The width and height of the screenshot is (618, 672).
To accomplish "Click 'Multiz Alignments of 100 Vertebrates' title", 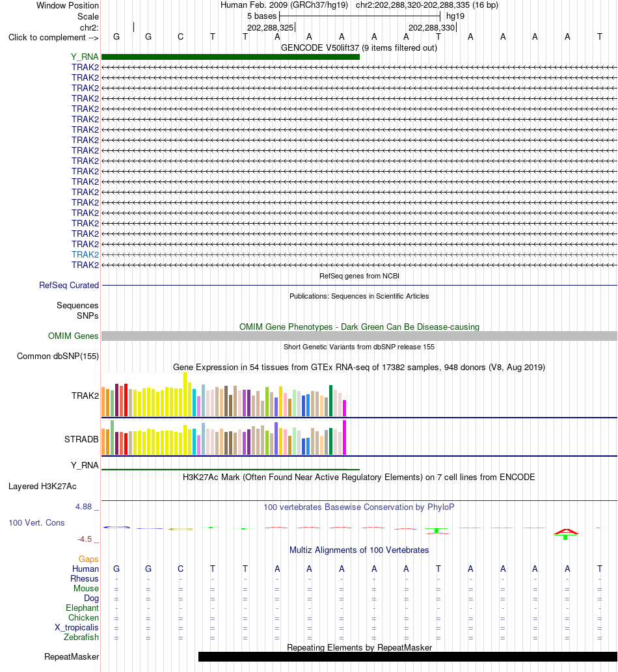I will 359,550.
